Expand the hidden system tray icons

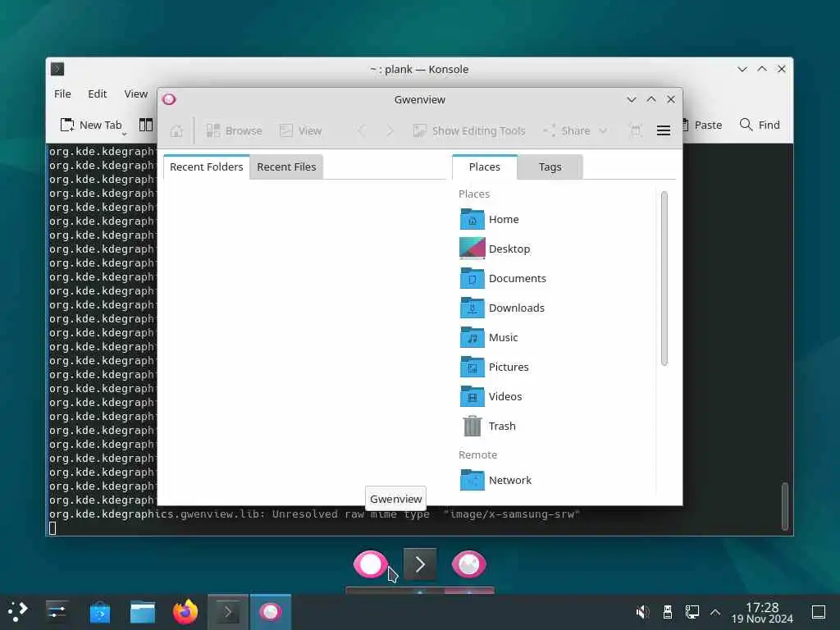(715, 612)
